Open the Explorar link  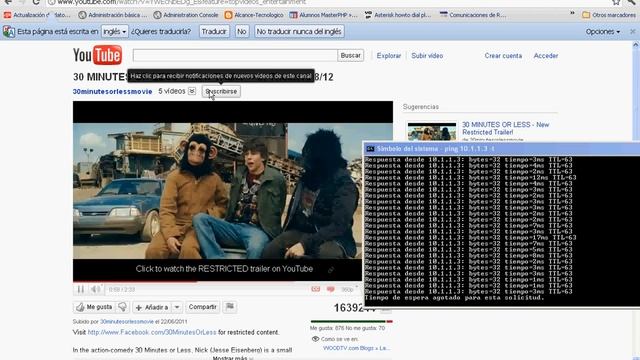pyautogui.click(x=389, y=56)
